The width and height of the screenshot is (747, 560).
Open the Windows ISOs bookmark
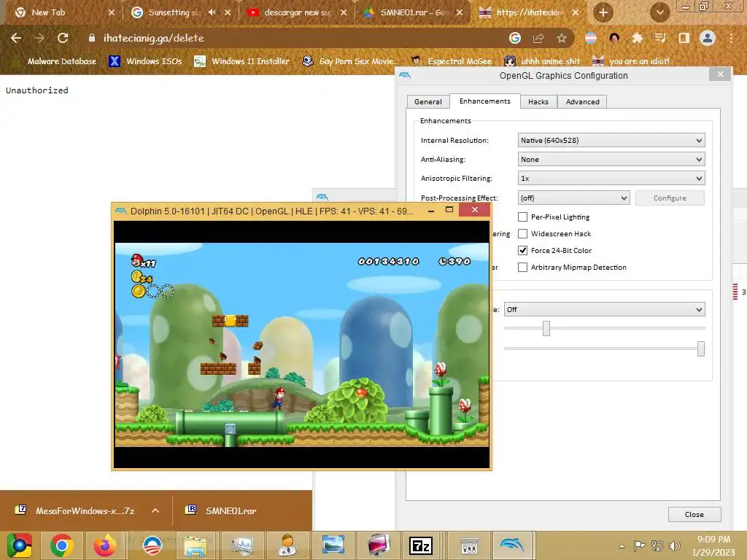pyautogui.click(x=145, y=61)
